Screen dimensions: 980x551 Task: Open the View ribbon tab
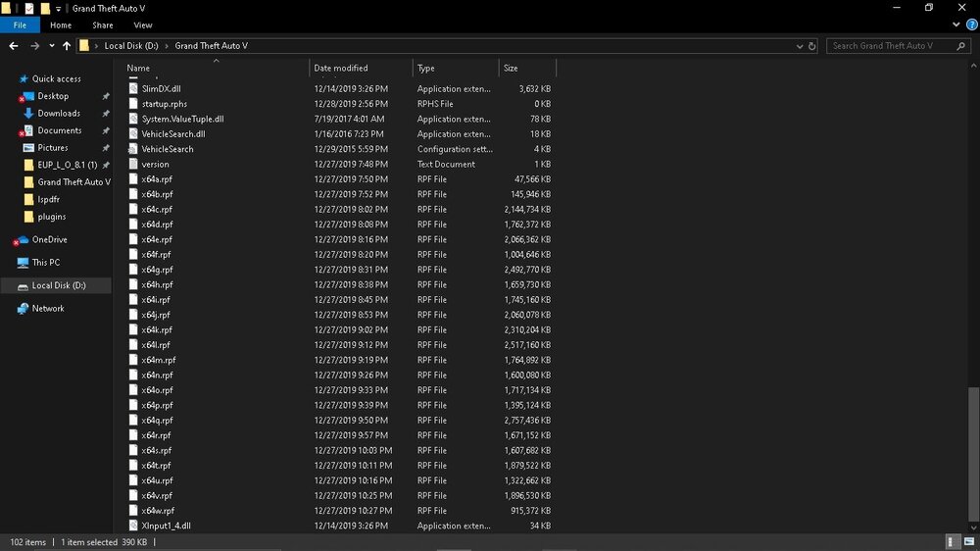click(142, 25)
